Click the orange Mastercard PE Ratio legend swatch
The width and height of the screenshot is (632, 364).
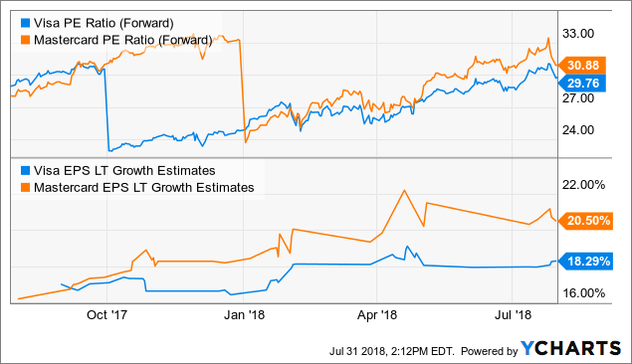(x=26, y=40)
